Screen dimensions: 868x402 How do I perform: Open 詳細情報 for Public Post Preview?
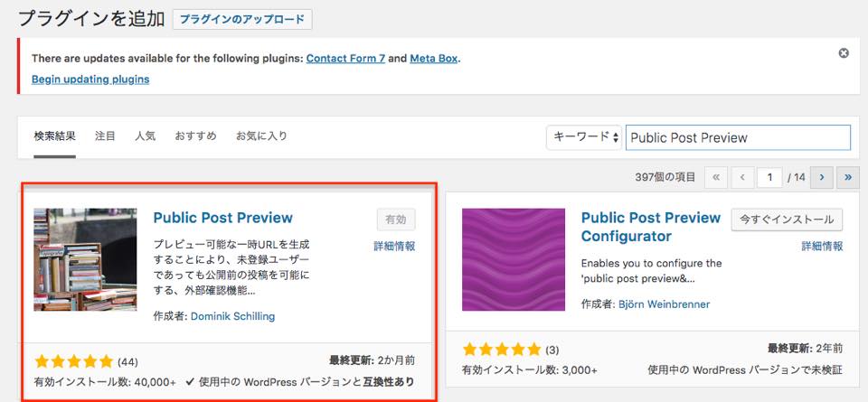click(x=394, y=246)
